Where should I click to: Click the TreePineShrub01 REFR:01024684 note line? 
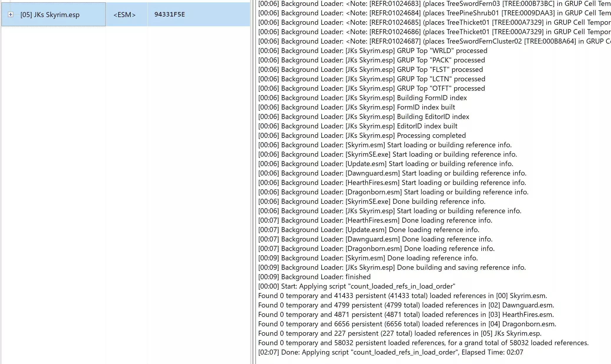point(434,13)
